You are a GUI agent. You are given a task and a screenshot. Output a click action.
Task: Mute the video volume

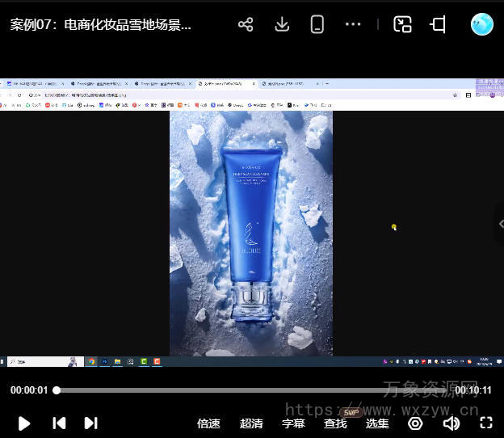coord(451,423)
